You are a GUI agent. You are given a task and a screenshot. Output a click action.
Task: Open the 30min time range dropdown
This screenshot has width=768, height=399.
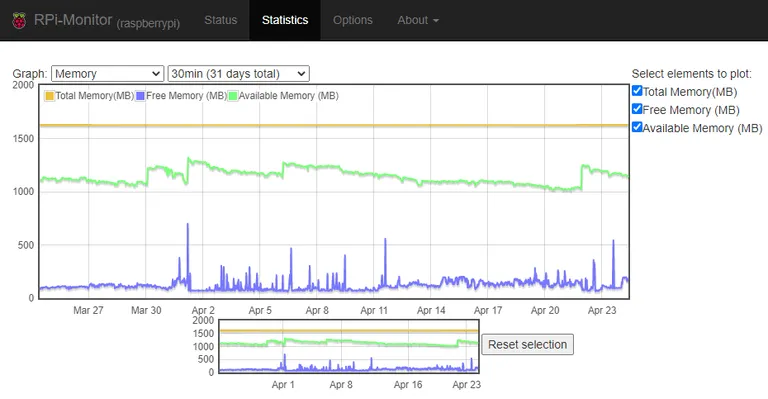point(239,73)
